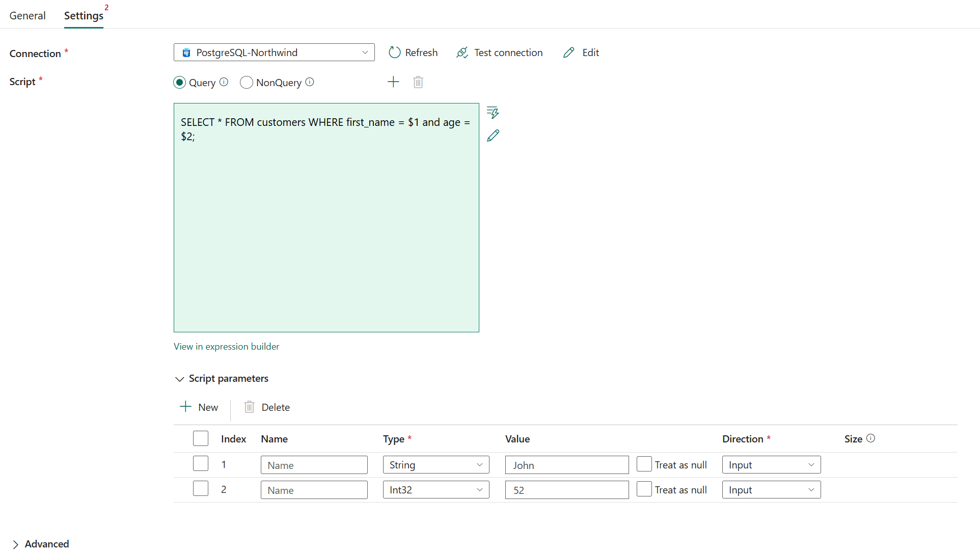
Task: Select the Query radio button
Action: click(179, 82)
